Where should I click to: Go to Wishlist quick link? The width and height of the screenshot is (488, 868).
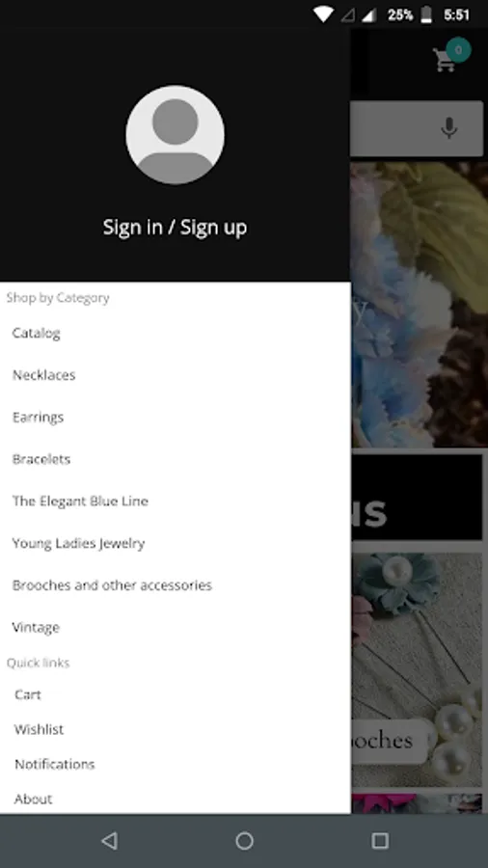[39, 729]
